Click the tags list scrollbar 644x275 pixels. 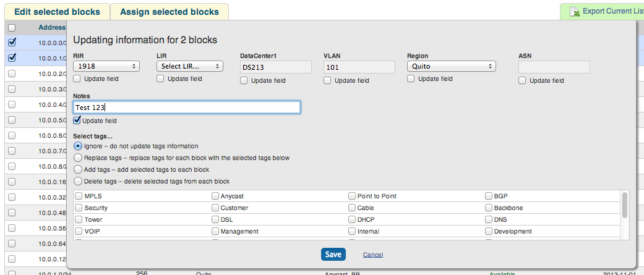coord(625,205)
